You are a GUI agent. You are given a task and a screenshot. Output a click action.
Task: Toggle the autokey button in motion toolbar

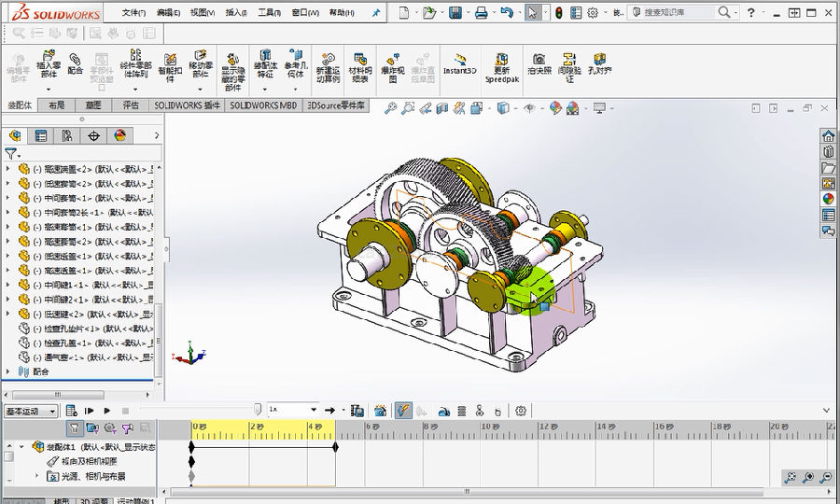pyautogui.click(x=403, y=410)
